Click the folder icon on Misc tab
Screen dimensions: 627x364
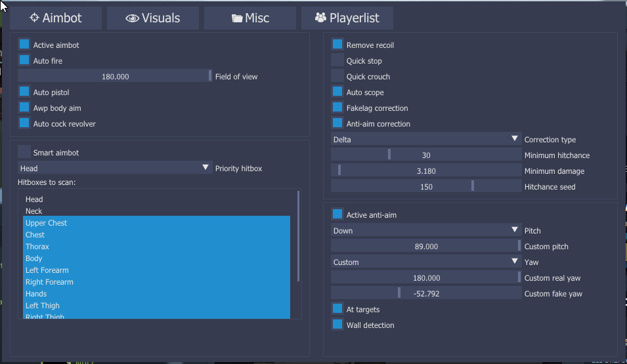(x=237, y=18)
